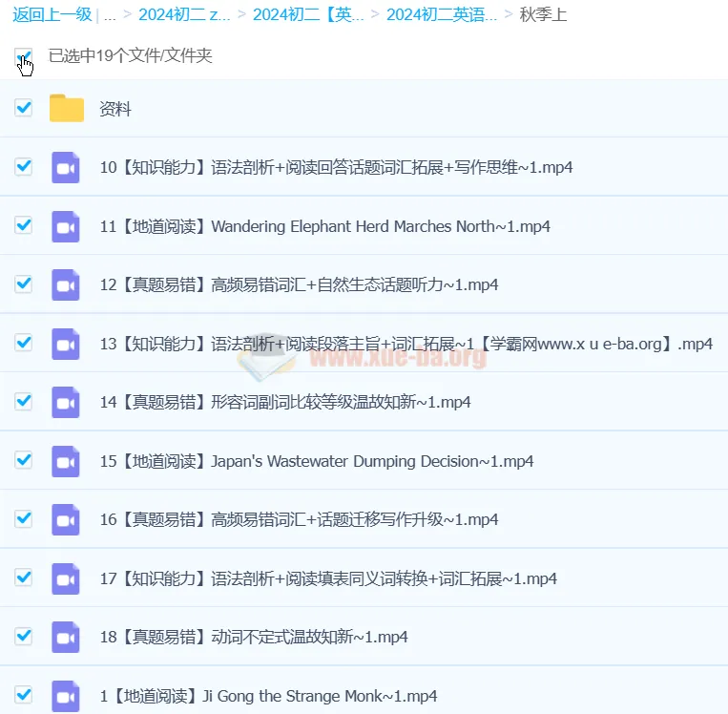Uncheck the 资料 folder checkbox
This screenshot has width=728, height=714.
[x=23, y=109]
